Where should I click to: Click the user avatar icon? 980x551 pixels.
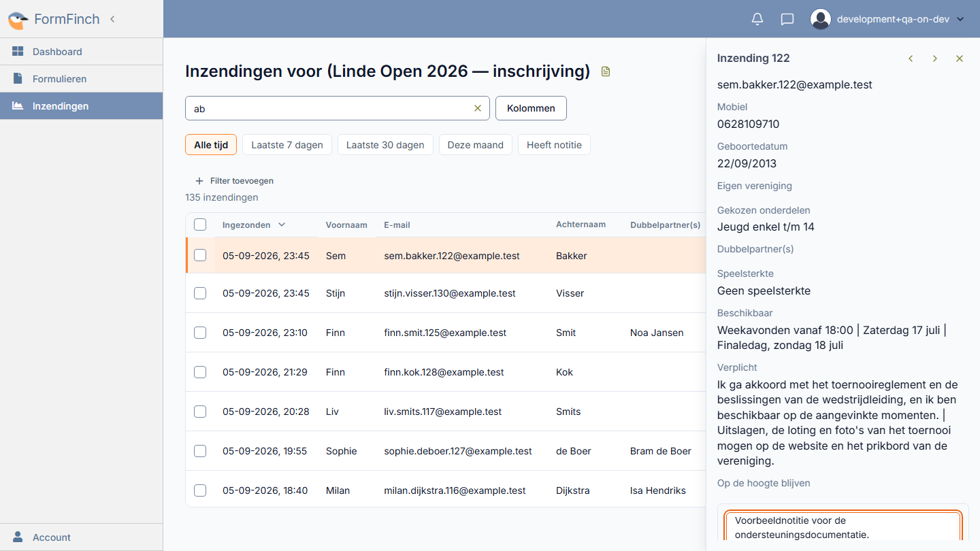821,19
